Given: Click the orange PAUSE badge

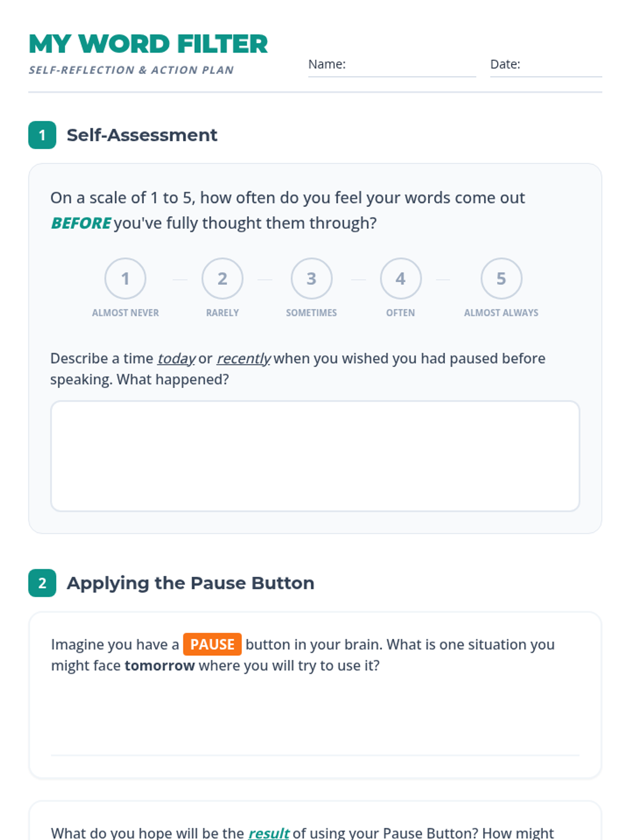Looking at the screenshot, I should pos(212,644).
